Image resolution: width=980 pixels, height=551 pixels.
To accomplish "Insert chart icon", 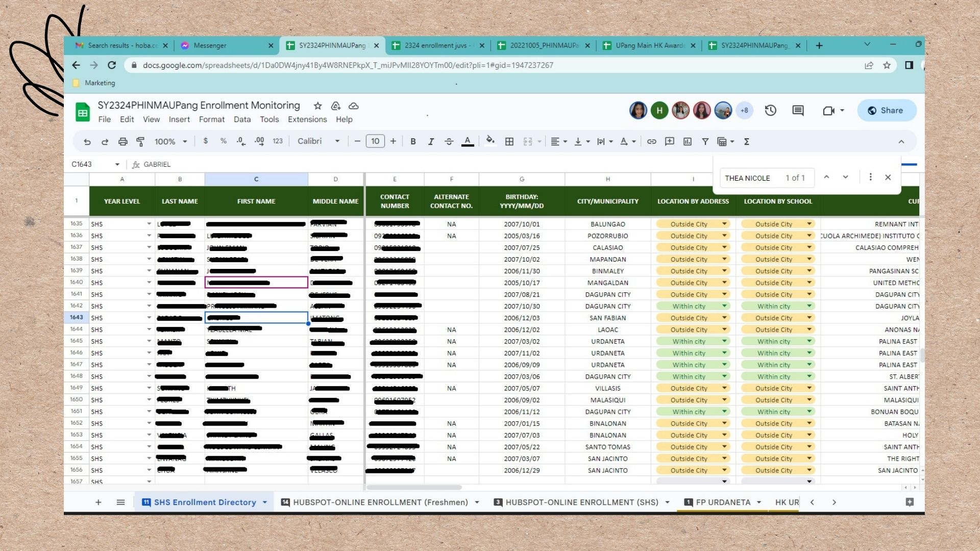I will point(688,141).
